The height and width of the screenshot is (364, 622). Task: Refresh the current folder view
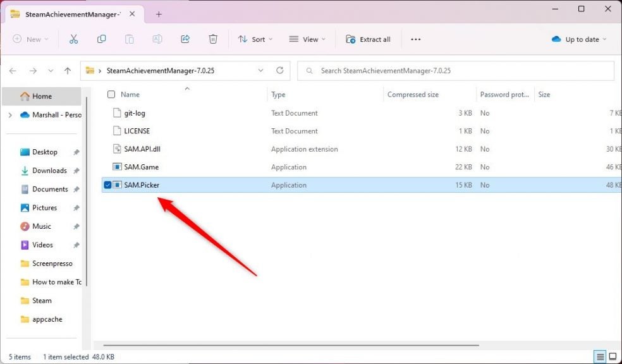tap(280, 71)
